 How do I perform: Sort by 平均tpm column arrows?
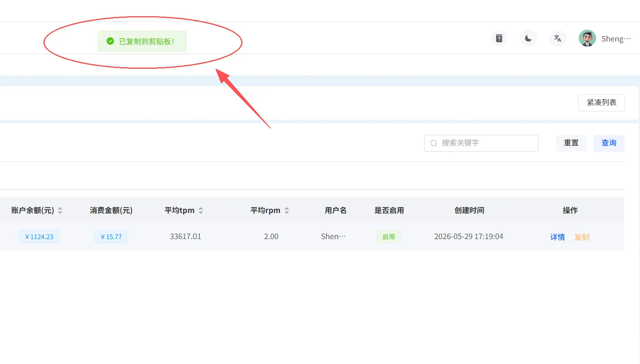click(201, 211)
